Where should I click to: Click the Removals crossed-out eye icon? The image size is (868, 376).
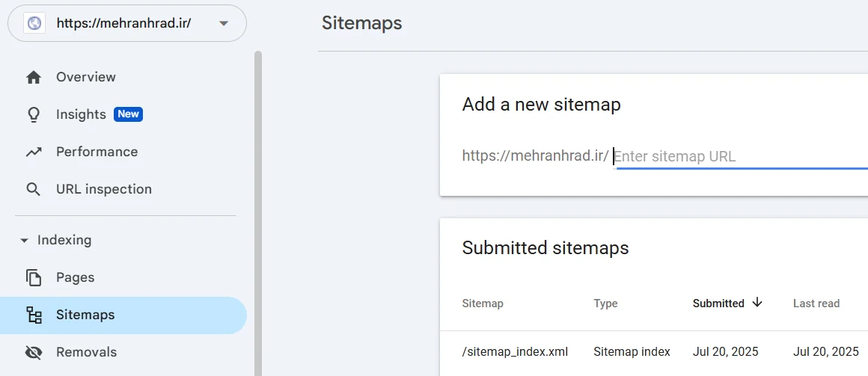click(x=33, y=352)
